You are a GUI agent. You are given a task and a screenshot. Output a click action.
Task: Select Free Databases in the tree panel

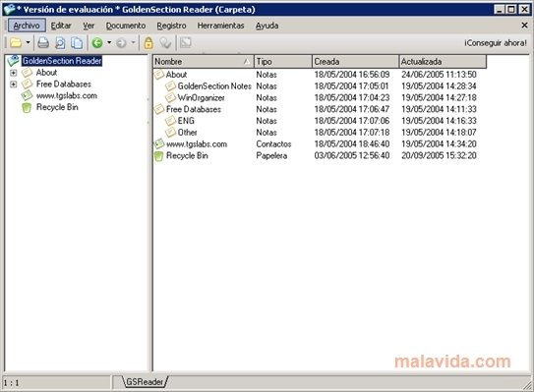coord(63,84)
